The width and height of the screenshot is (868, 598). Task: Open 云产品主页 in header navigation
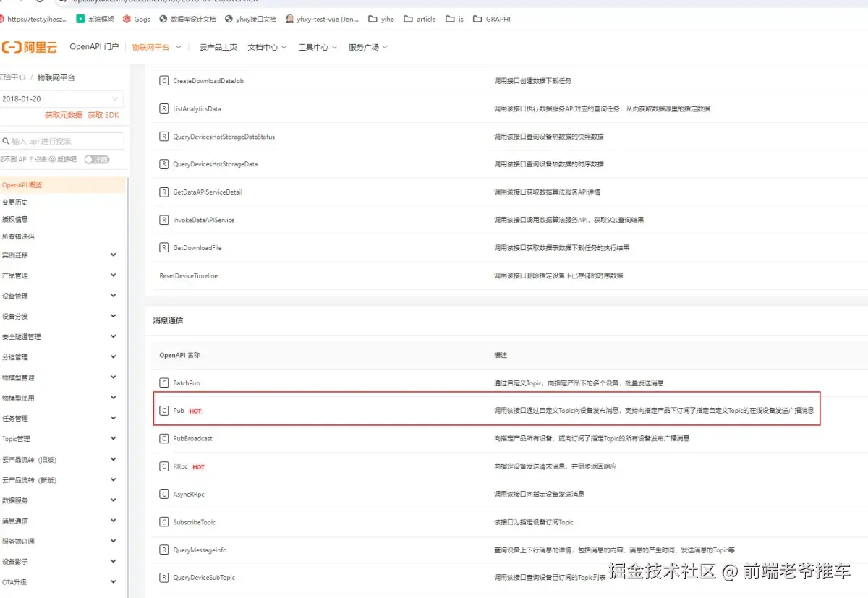click(x=218, y=47)
